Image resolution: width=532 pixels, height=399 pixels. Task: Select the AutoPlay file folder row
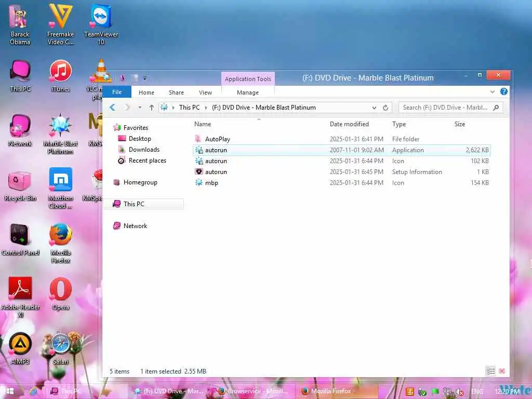[342, 139]
